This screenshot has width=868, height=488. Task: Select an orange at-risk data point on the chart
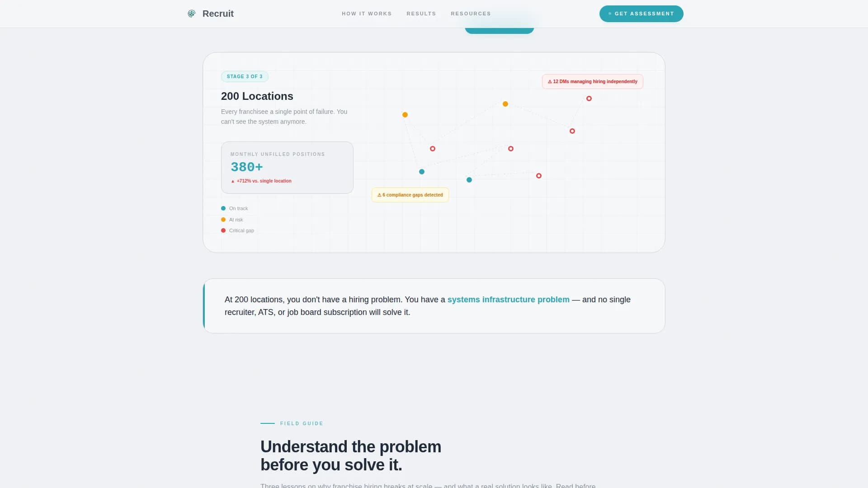click(x=505, y=103)
